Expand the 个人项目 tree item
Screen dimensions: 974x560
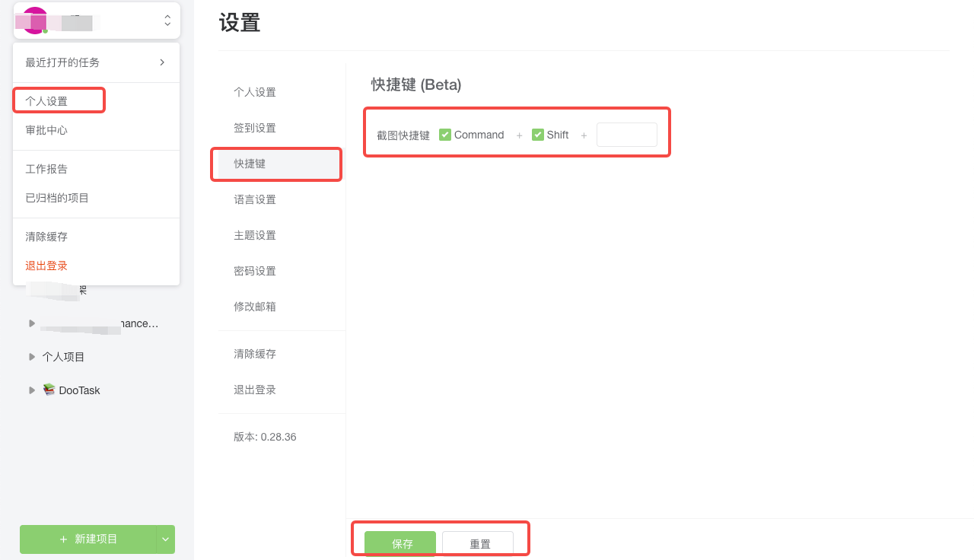pos(31,356)
